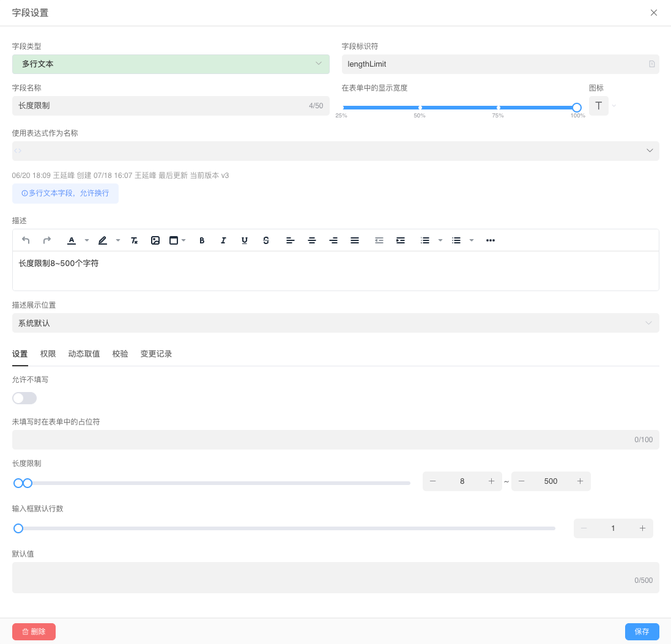
Task: Click the 字段名称 input field
Action: [159, 106]
